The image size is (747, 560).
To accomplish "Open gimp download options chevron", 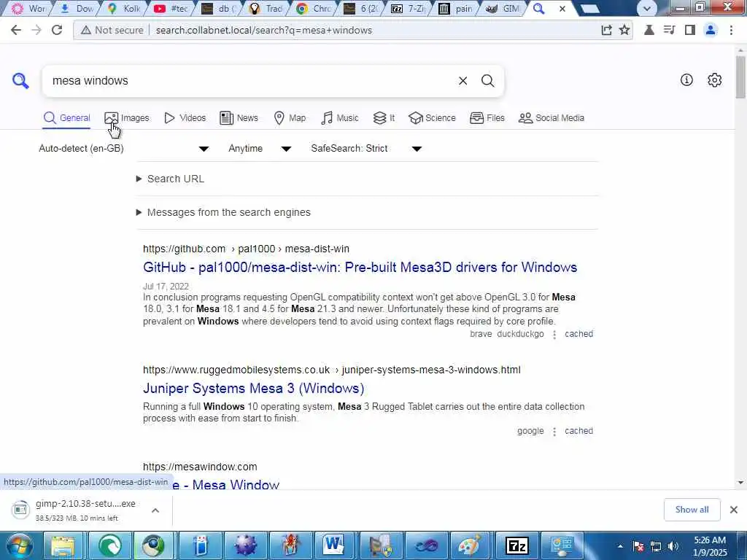I will click(155, 510).
